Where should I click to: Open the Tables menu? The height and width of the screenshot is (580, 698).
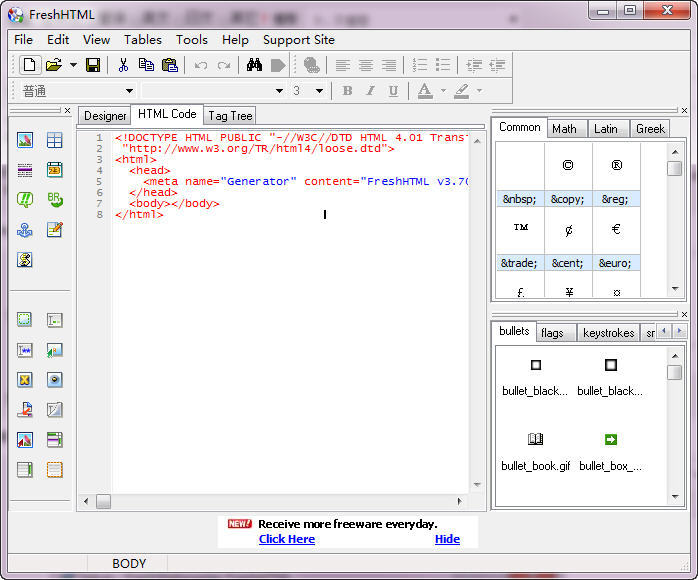point(143,40)
